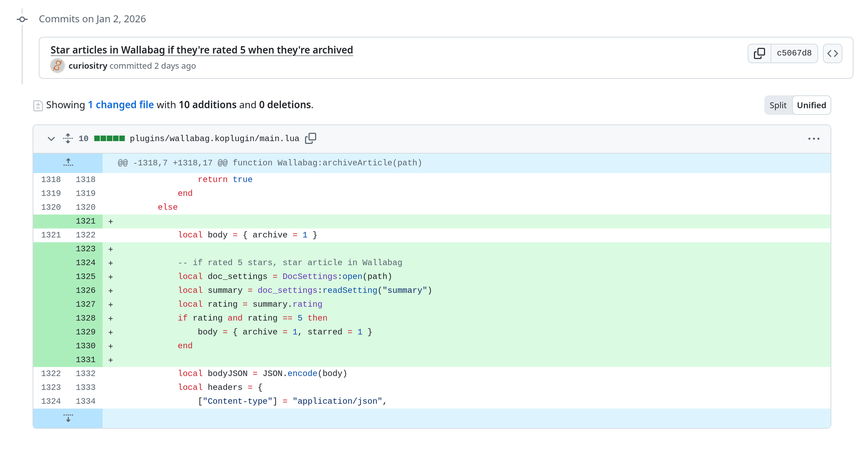Click the changed-files summary icon
The width and height of the screenshot is (868, 452).
point(38,105)
